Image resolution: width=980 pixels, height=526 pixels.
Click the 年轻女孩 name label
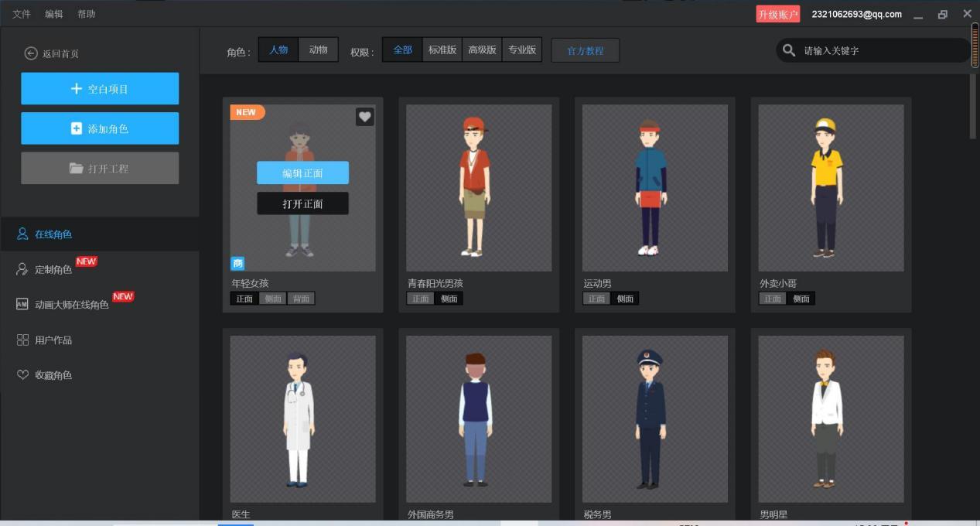[x=250, y=283]
